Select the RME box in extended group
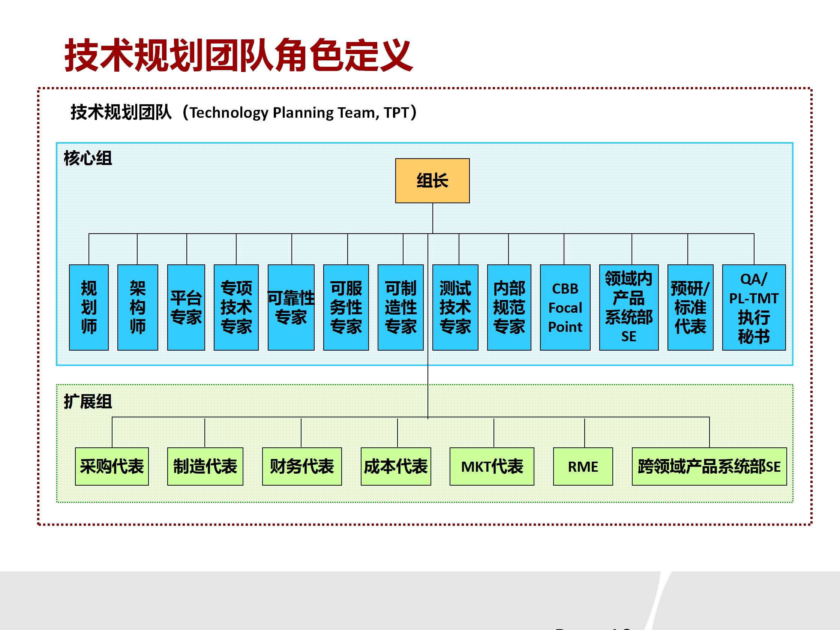Screen dimensions: 840x630 [x=582, y=466]
